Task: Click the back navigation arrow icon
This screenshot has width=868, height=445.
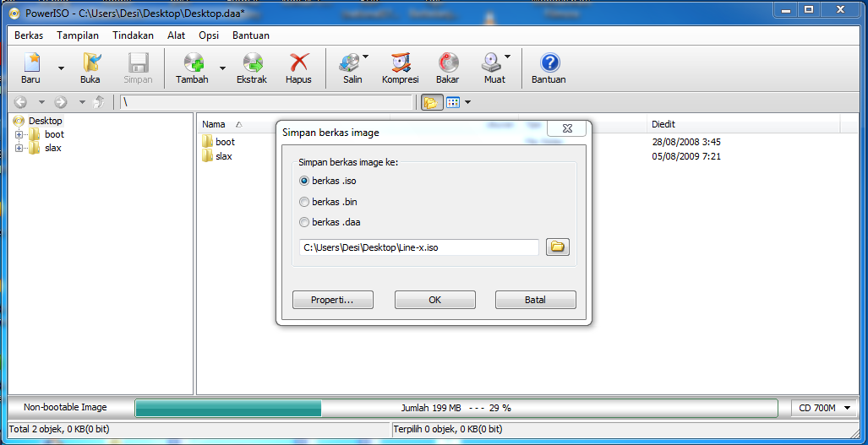Action: [20, 102]
